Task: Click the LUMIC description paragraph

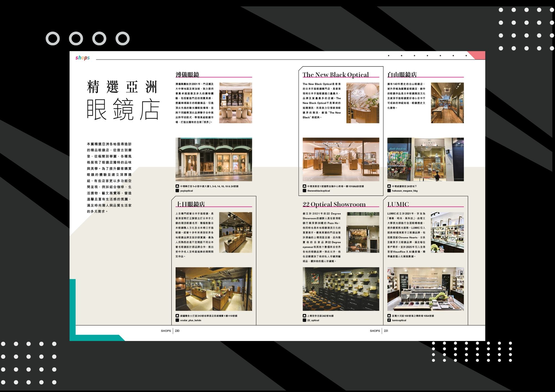Action: tap(406, 235)
